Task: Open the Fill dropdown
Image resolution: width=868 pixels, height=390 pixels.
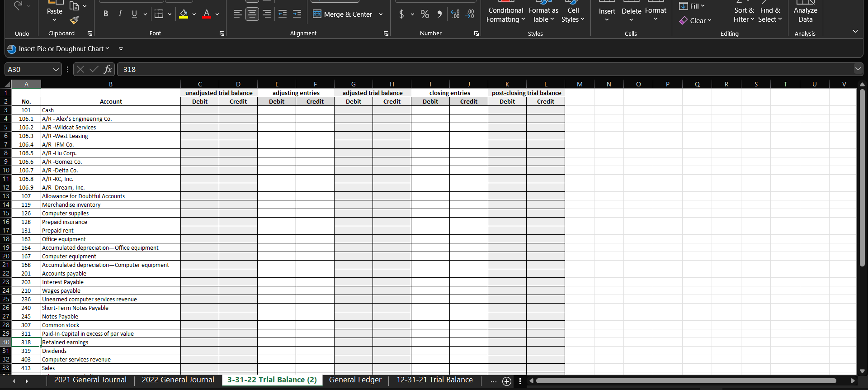Action: click(692, 6)
